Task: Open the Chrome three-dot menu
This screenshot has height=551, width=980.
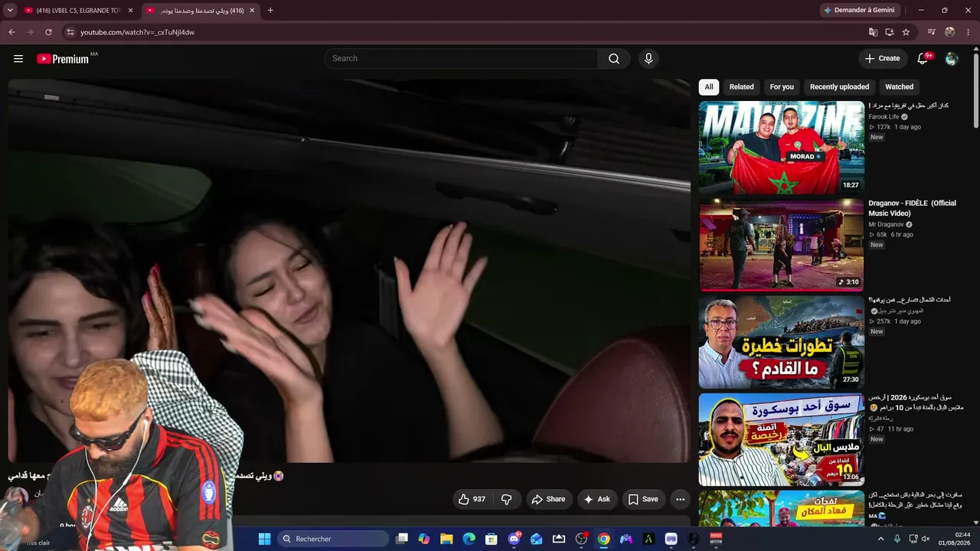Action: pos(969,32)
